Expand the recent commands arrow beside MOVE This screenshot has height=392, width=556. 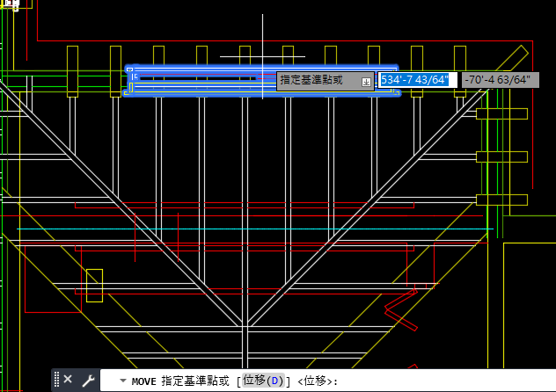point(123,381)
